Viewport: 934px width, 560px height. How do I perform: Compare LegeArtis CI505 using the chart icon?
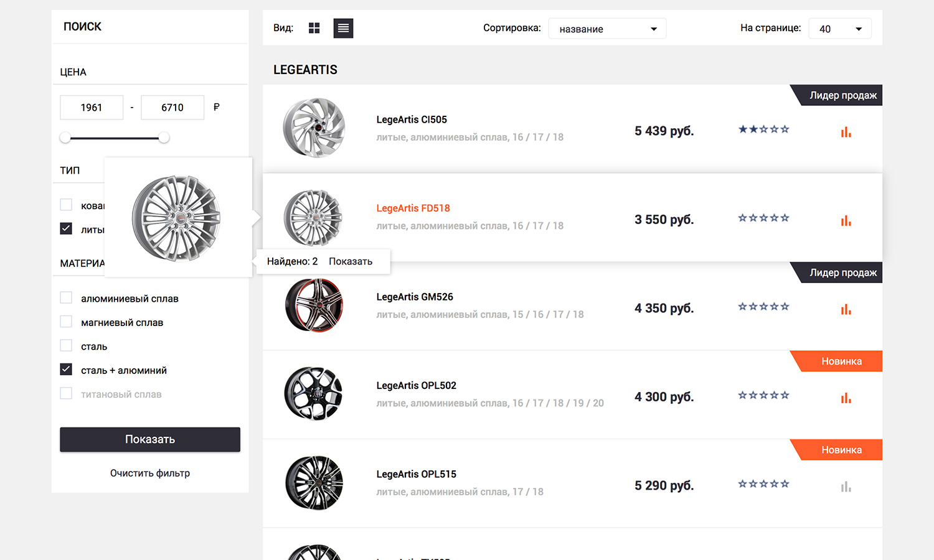coord(846,132)
